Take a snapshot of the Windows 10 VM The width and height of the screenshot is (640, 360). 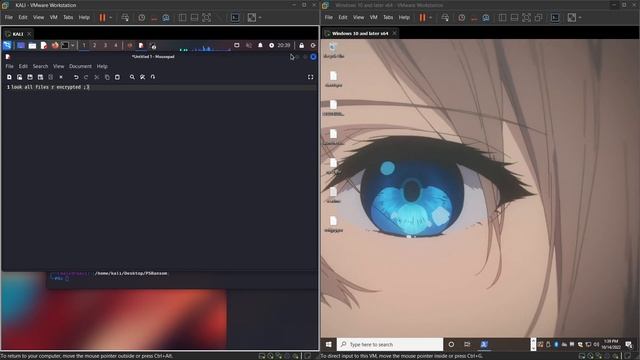click(x=462, y=18)
